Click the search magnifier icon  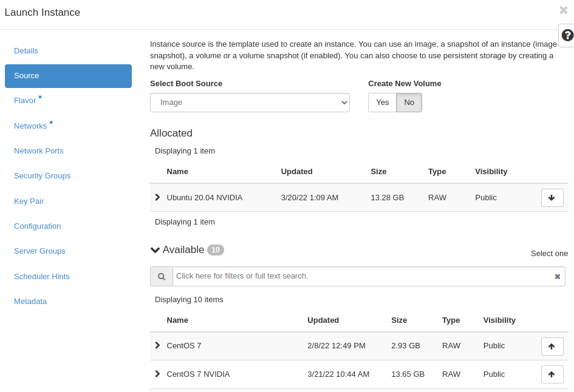click(x=162, y=277)
